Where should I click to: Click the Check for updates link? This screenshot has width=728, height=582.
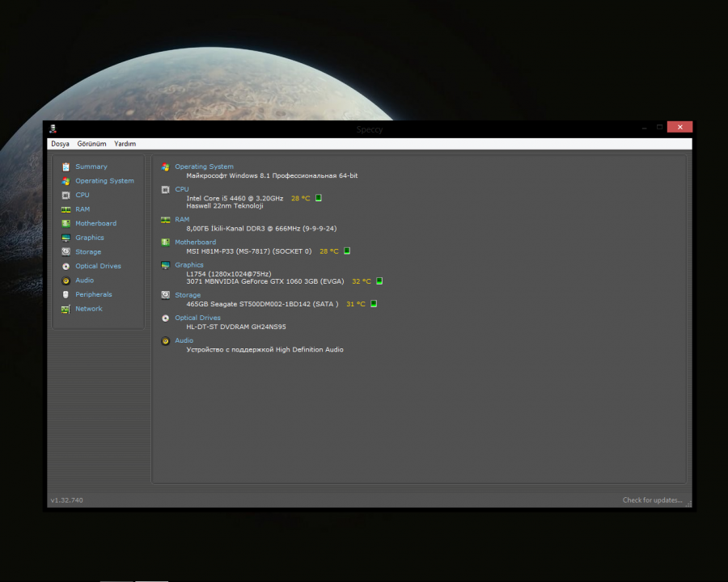point(652,500)
